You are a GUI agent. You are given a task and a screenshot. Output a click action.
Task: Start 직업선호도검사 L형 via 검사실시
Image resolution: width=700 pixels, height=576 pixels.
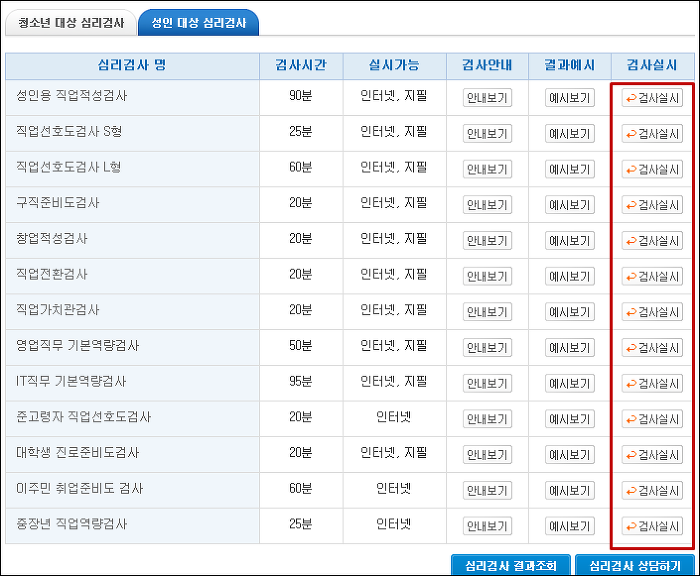tap(652, 169)
